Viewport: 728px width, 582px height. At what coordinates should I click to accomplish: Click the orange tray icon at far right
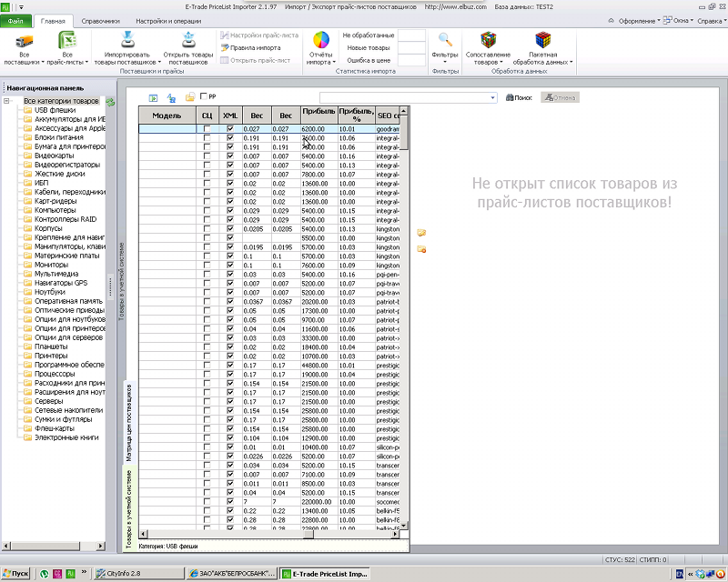[x=720, y=574]
